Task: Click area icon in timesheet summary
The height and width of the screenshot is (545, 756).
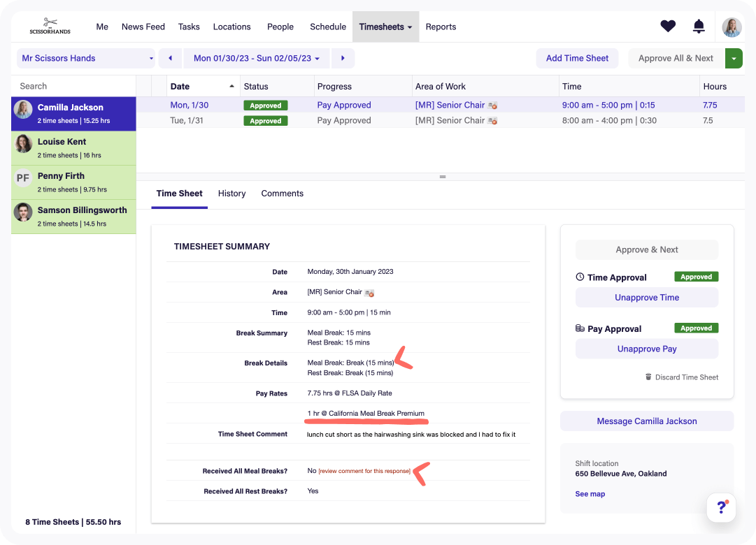Action: coord(369,293)
